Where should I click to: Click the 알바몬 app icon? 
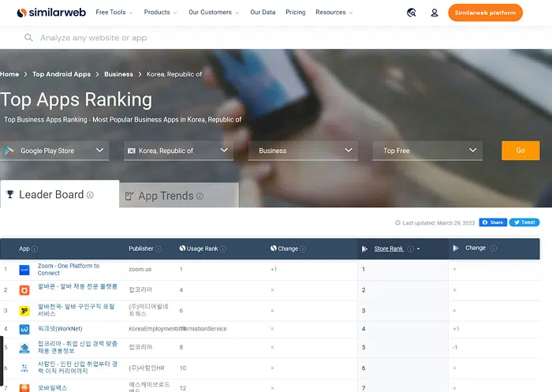(24, 290)
